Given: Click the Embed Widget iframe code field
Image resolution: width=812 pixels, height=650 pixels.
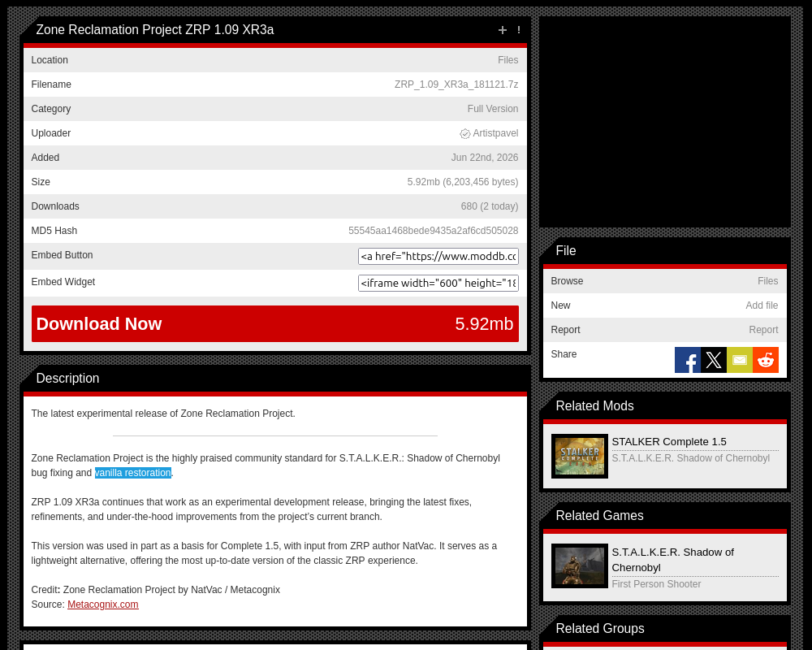Looking at the screenshot, I should pos(438,283).
